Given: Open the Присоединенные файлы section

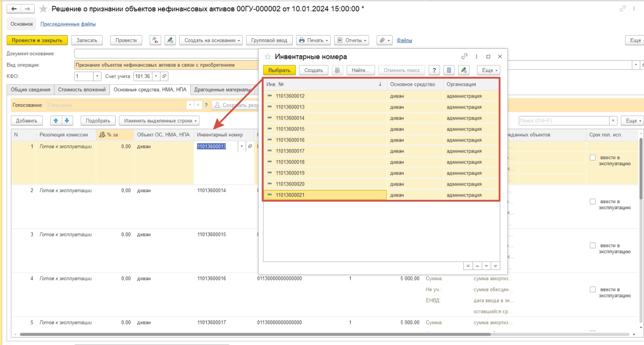Looking at the screenshot, I should (68, 24).
